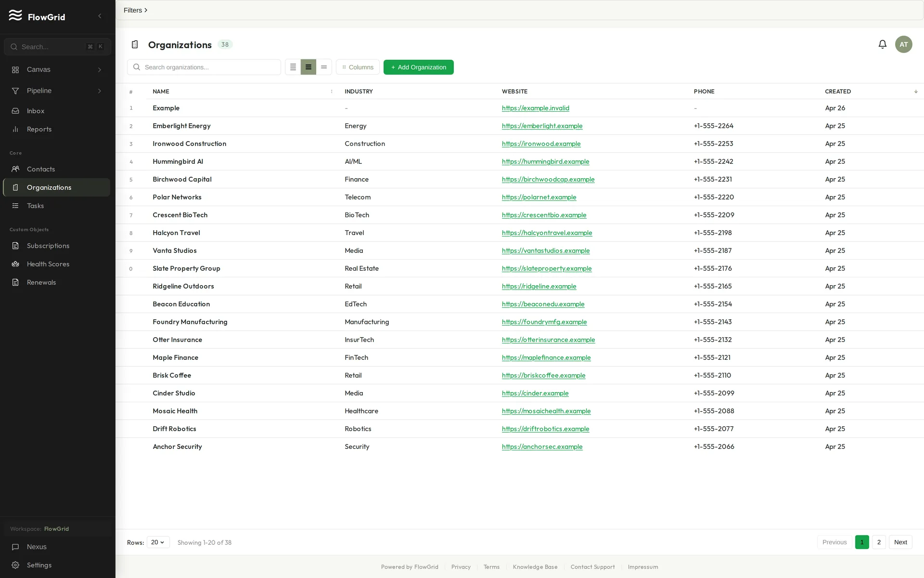Open the AT user avatar menu

(x=904, y=44)
